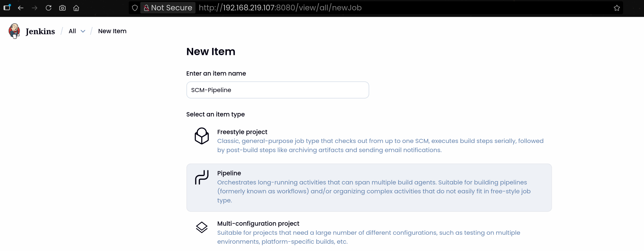Open the All view breadcrumb link
This screenshot has width=644, height=251.
[x=72, y=31]
